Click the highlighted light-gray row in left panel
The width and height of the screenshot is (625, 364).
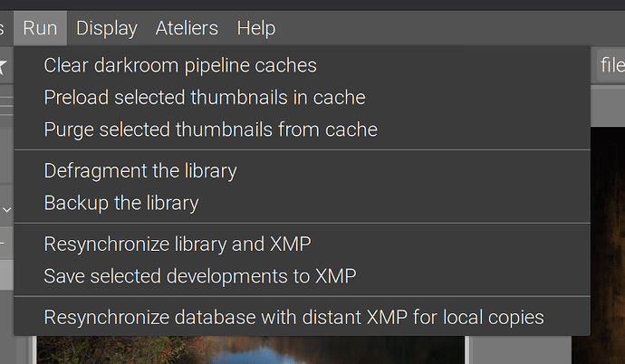point(6,274)
